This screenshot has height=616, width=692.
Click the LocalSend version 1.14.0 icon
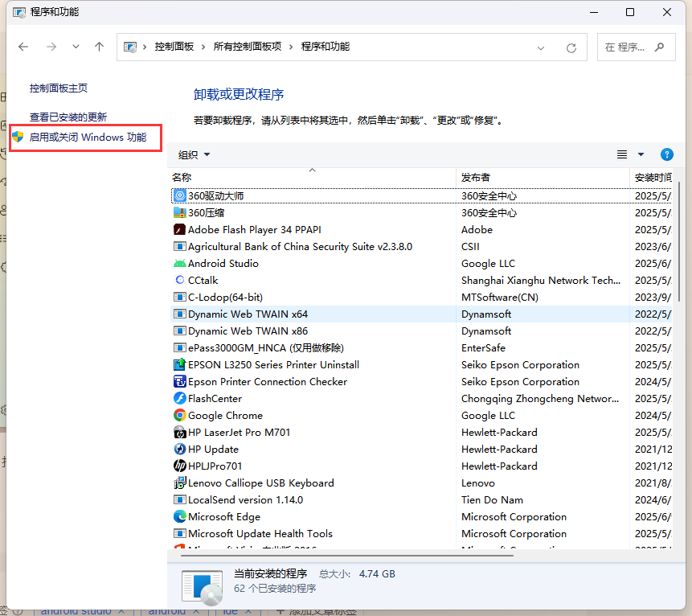click(179, 500)
